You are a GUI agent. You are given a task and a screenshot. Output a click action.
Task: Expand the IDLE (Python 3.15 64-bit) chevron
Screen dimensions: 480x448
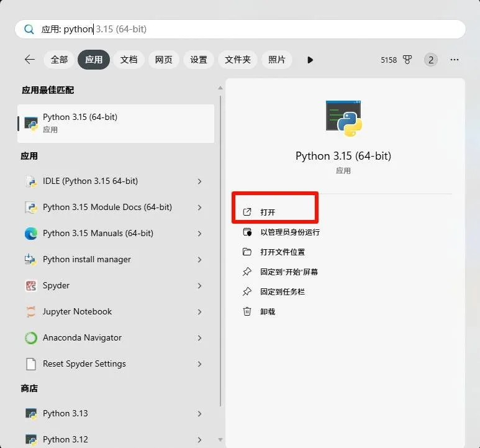199,181
